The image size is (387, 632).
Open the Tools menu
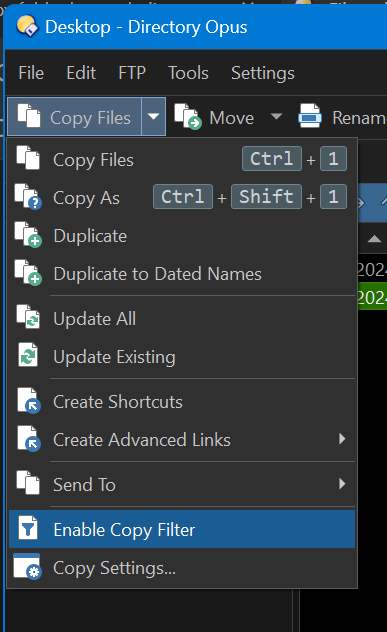tap(188, 73)
